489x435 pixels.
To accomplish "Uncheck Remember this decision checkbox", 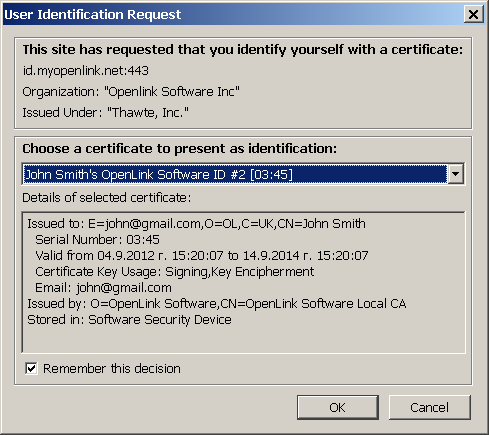I will 31,368.
